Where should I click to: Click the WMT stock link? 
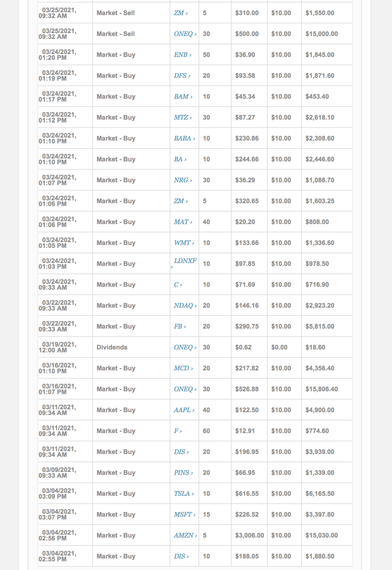[182, 243]
